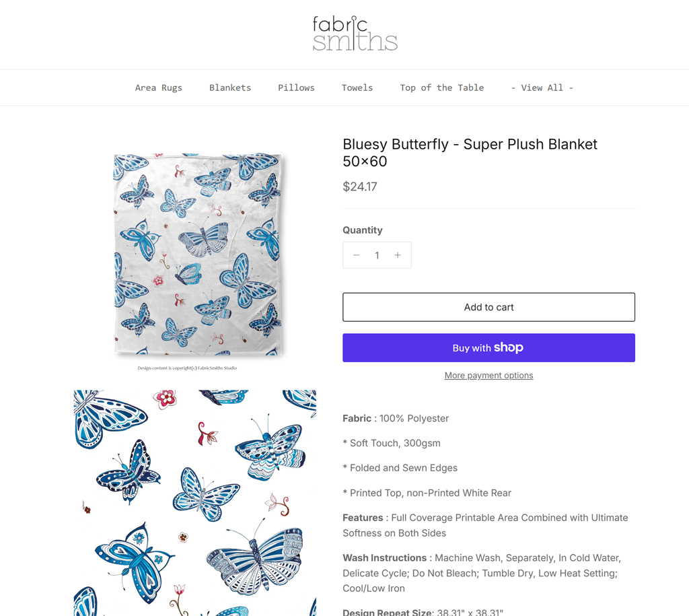The height and width of the screenshot is (616, 689).
Task: Decrease quantity with the minus icon
Action: [357, 255]
